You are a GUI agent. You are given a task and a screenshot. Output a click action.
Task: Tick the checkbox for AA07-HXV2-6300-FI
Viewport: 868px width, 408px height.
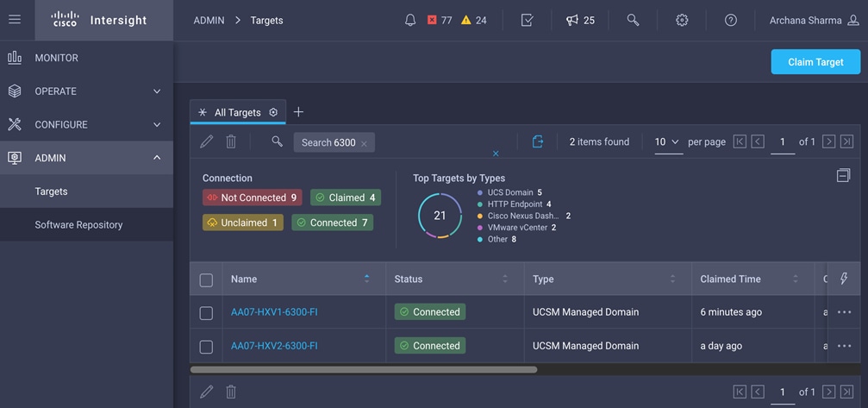point(206,347)
